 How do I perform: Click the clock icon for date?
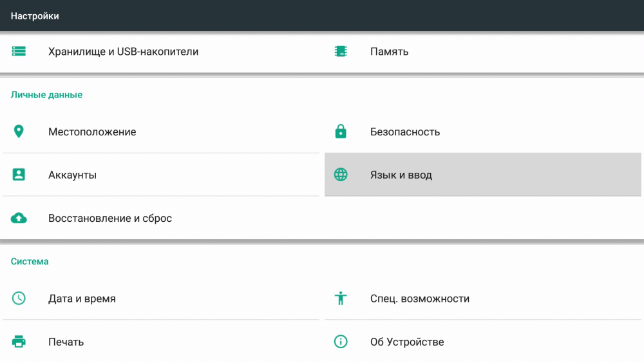[x=19, y=299]
